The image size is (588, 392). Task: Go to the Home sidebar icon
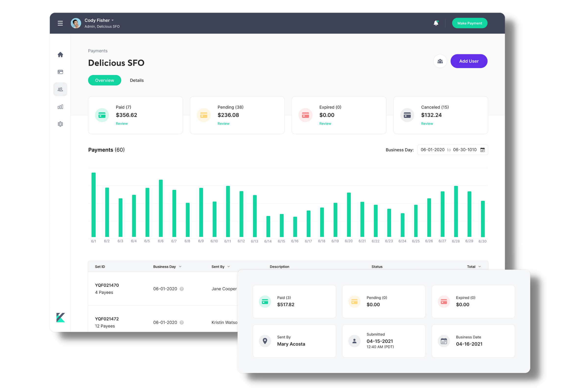[60, 54]
